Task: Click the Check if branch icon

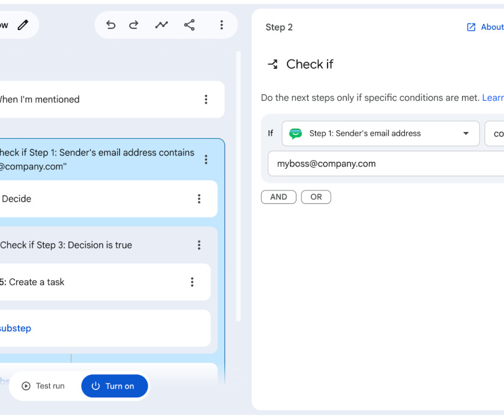Action: (x=273, y=64)
